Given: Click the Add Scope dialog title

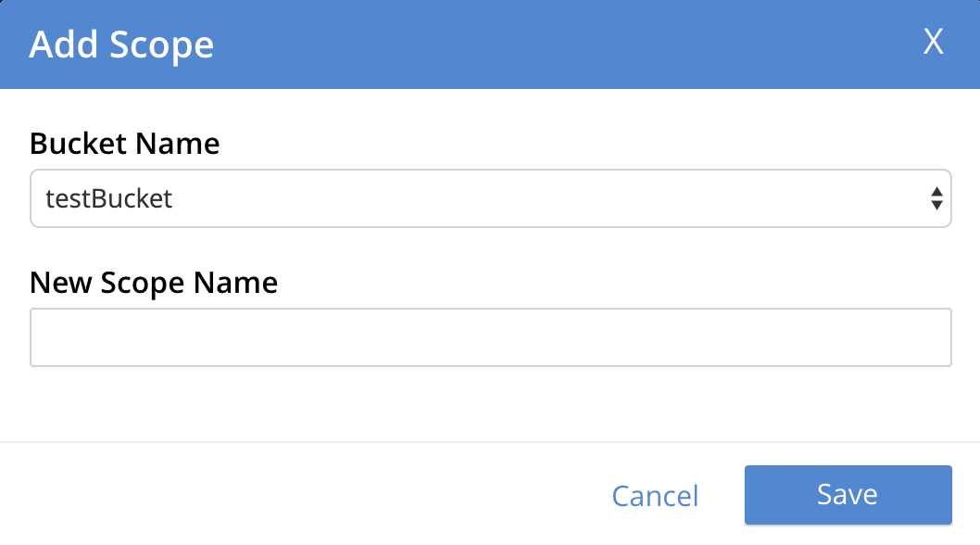Looking at the screenshot, I should pyautogui.click(x=121, y=44).
